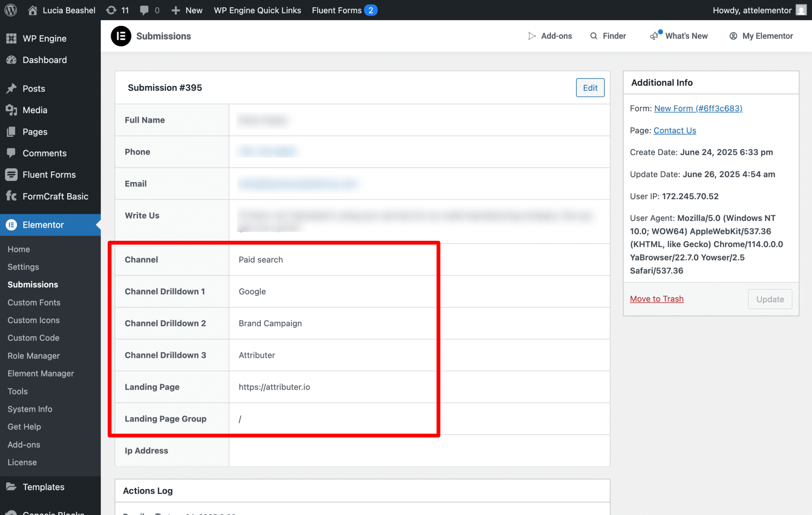Click the Comments icon in the sidebar
Screen dimensions: 812x515
[x=11, y=153]
